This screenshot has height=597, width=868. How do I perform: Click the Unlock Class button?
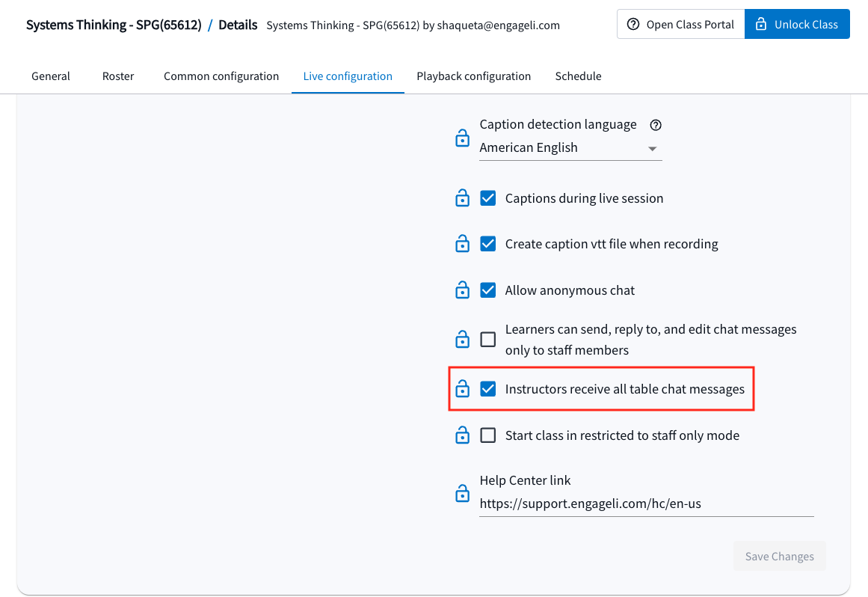click(x=797, y=25)
